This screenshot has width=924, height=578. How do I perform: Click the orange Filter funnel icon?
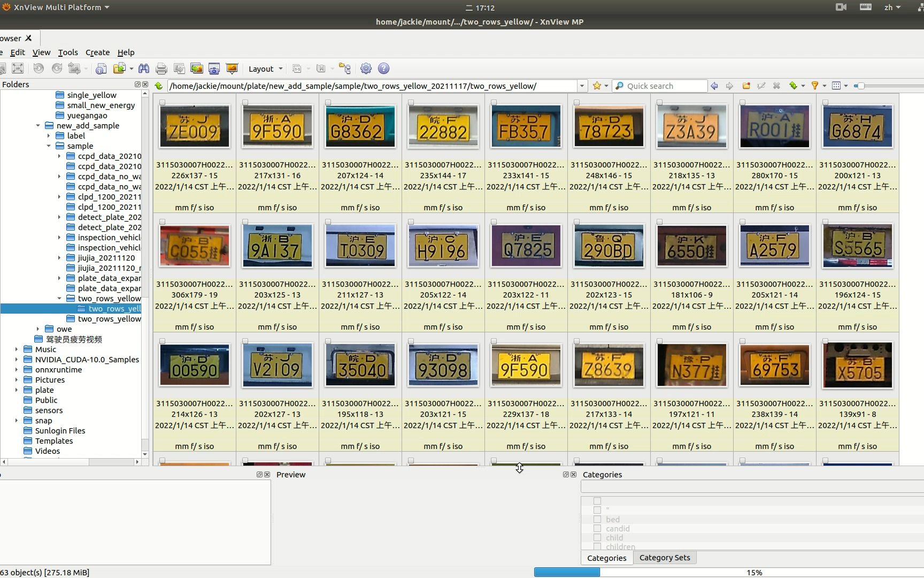tap(815, 86)
